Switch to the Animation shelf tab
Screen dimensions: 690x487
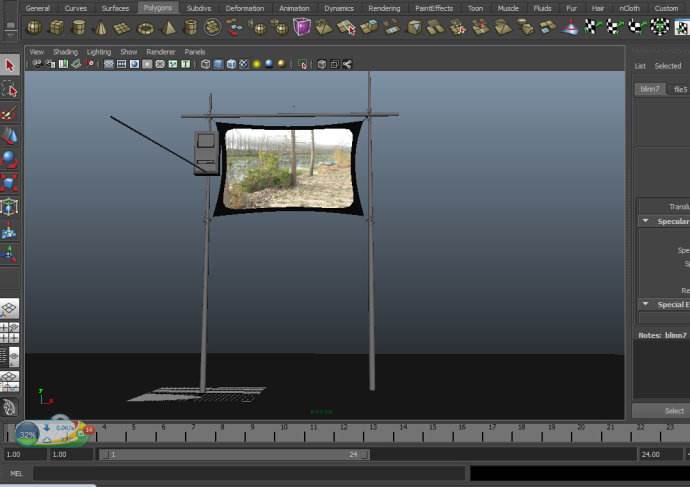pyautogui.click(x=294, y=8)
